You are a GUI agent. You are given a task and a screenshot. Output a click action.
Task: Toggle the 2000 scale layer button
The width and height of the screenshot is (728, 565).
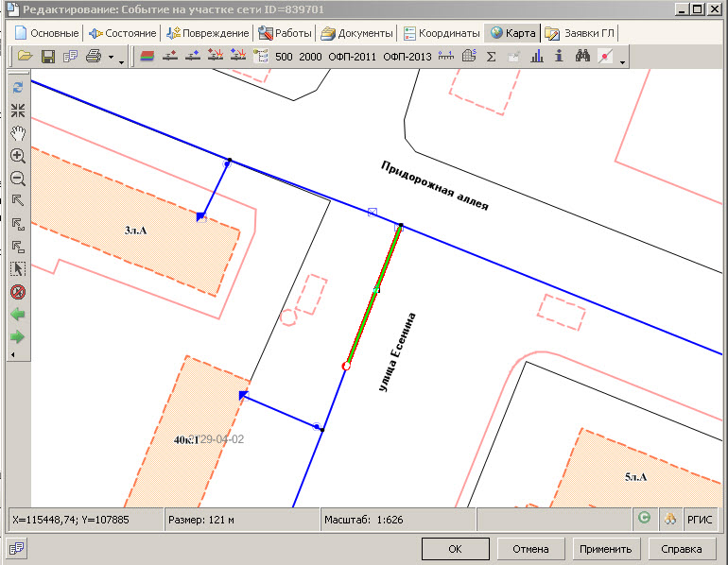310,57
